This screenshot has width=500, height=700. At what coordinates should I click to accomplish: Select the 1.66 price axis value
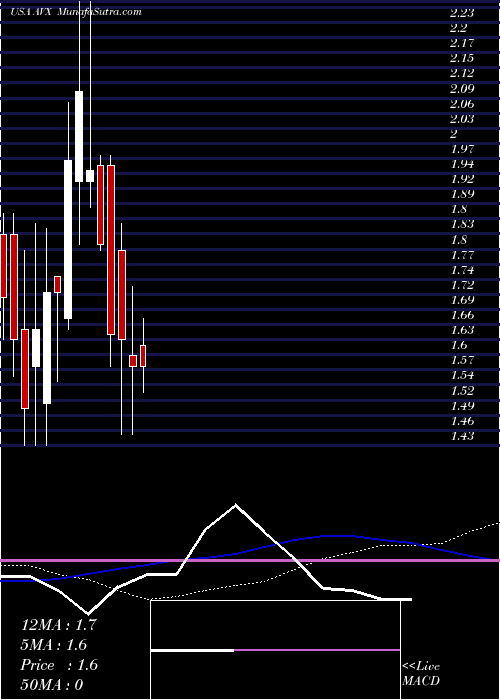coord(462,315)
